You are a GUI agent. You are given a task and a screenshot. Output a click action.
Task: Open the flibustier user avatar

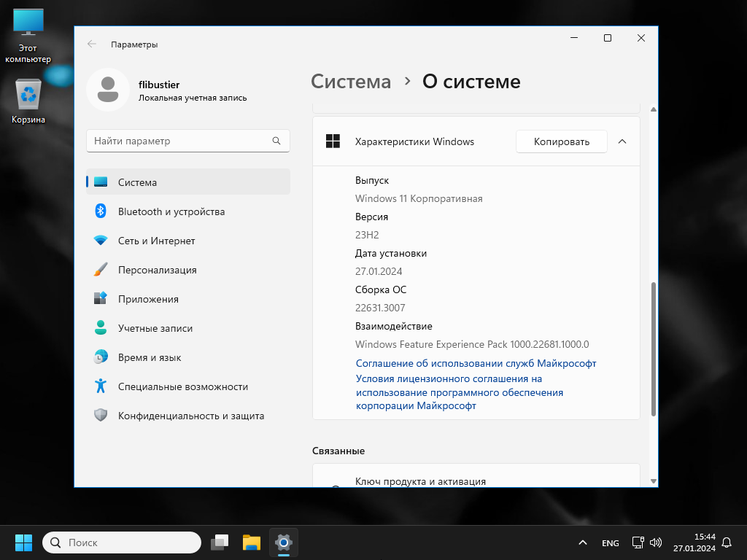(x=108, y=90)
